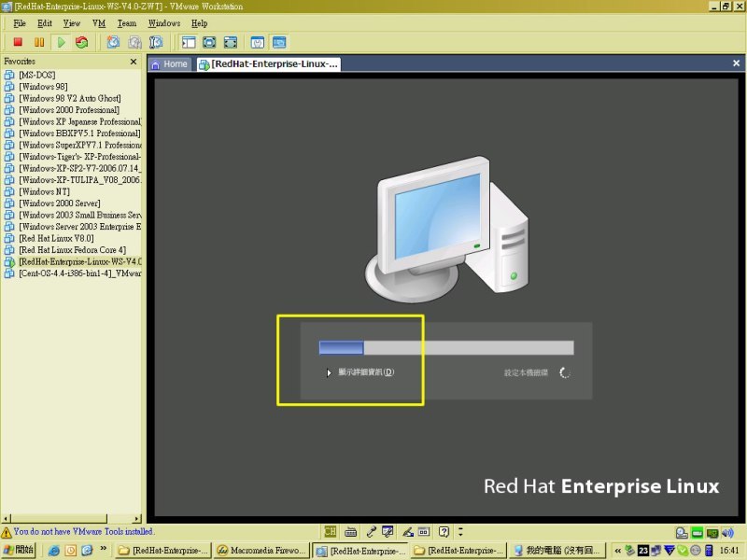This screenshot has width=747, height=560.
Task: Take a snapshot using the toolbar snapshot icon
Action: [x=113, y=42]
